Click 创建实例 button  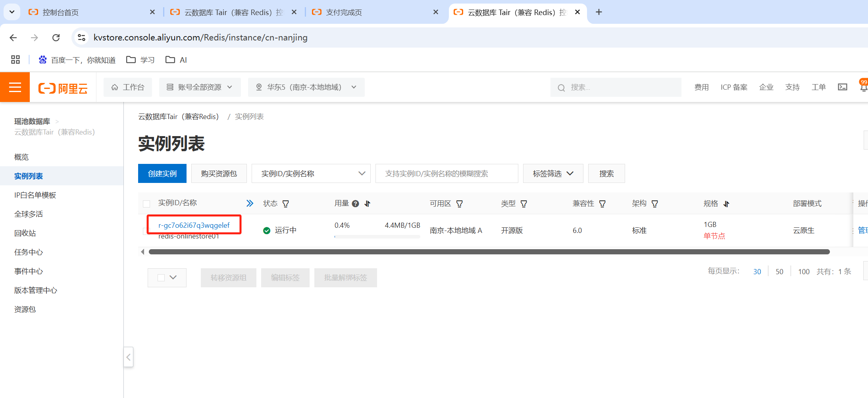point(162,173)
